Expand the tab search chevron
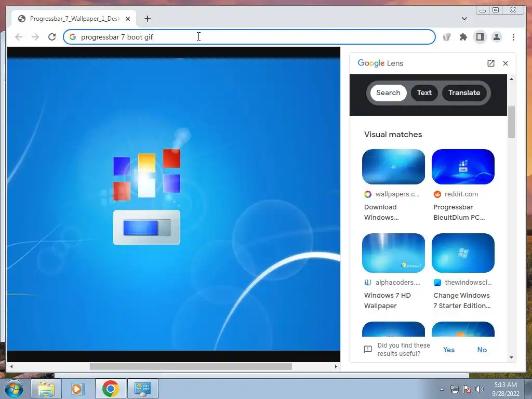Screen dimensions: 532x399 click(464, 19)
